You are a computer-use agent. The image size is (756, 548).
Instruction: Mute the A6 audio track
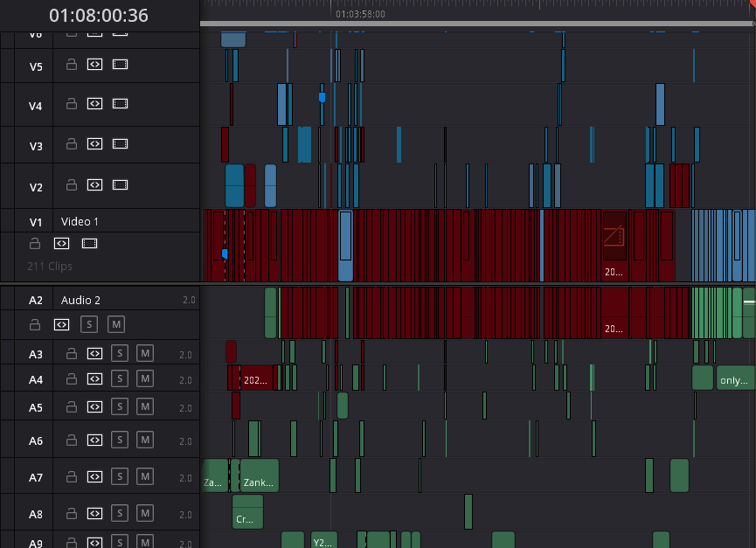[x=145, y=440]
